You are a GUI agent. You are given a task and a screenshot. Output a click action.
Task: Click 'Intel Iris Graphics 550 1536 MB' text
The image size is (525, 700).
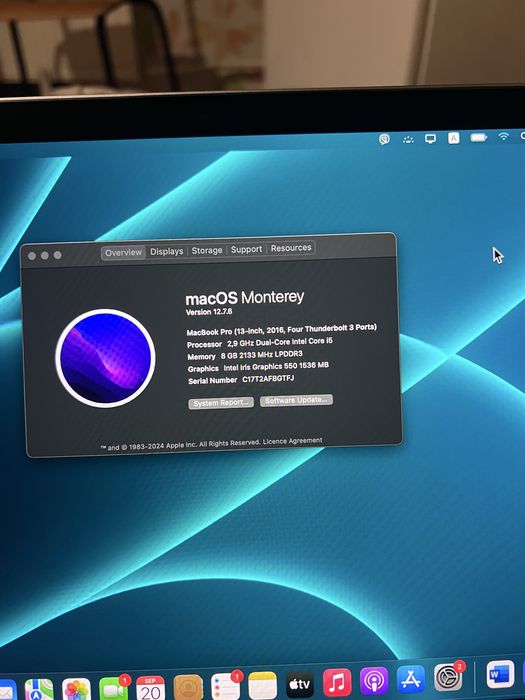[x=276, y=367]
